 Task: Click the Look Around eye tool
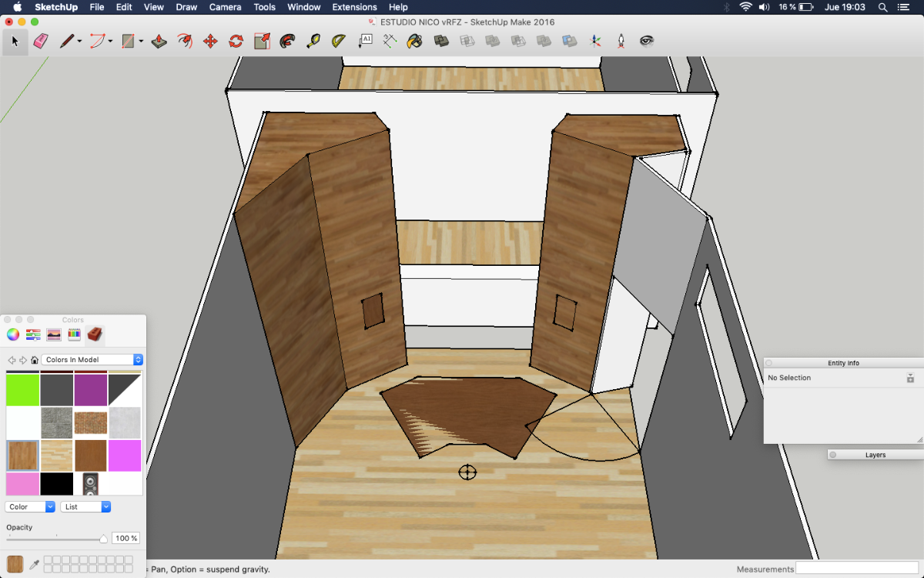pyautogui.click(x=647, y=42)
